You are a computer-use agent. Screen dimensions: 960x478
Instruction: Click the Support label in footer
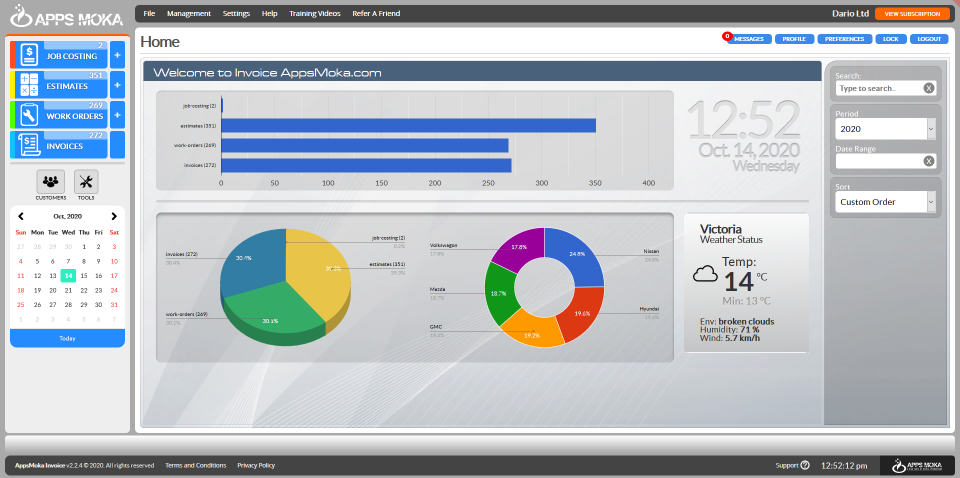coord(787,465)
